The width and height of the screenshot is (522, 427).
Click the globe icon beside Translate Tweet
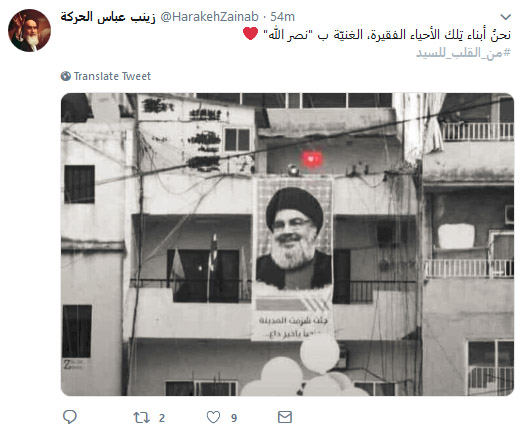pos(66,76)
